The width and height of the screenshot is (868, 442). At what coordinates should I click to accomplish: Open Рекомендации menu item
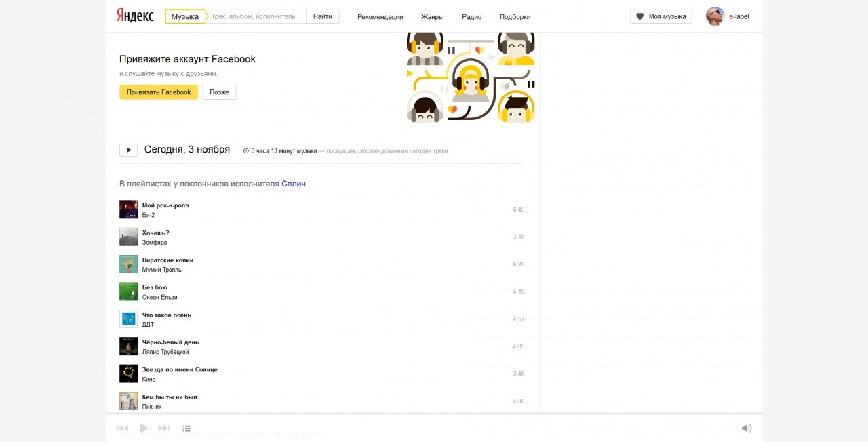(x=380, y=17)
